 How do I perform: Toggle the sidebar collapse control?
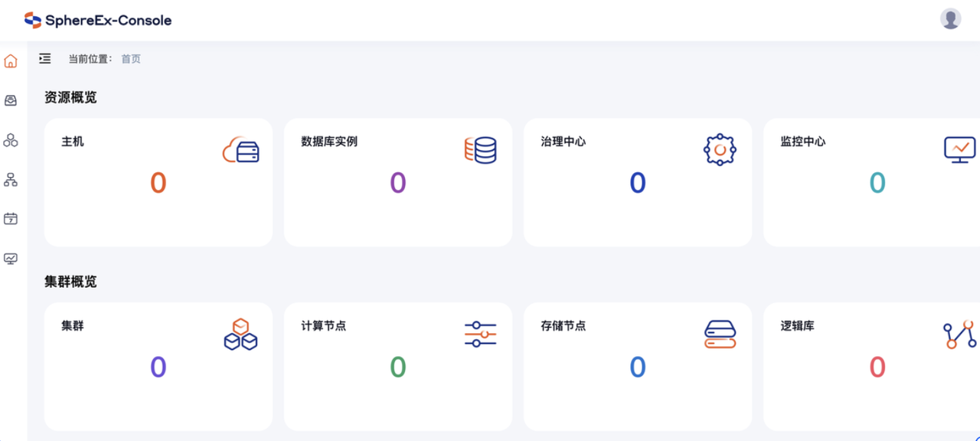44,58
